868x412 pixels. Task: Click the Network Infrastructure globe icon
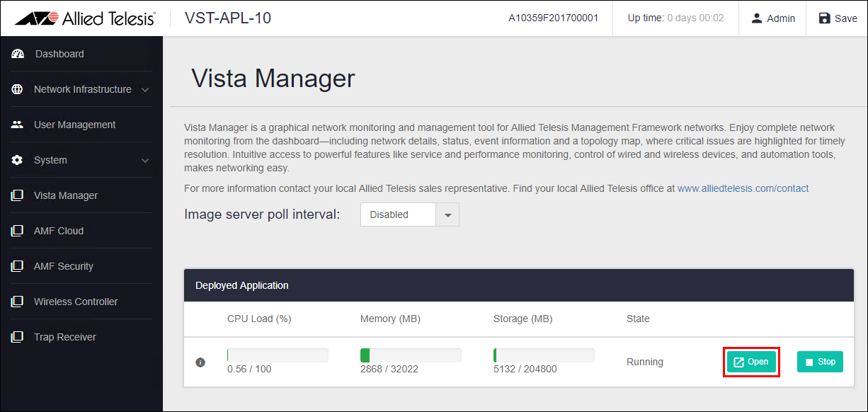[x=18, y=89]
